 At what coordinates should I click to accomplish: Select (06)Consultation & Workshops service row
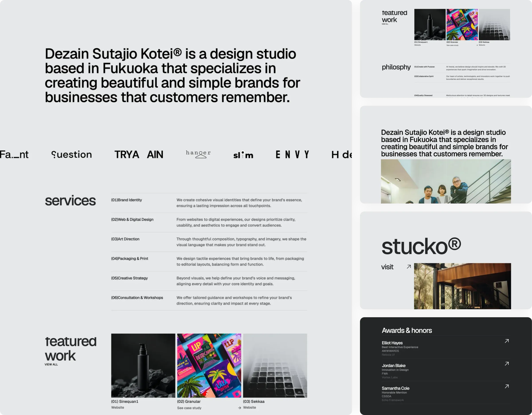[209, 300]
